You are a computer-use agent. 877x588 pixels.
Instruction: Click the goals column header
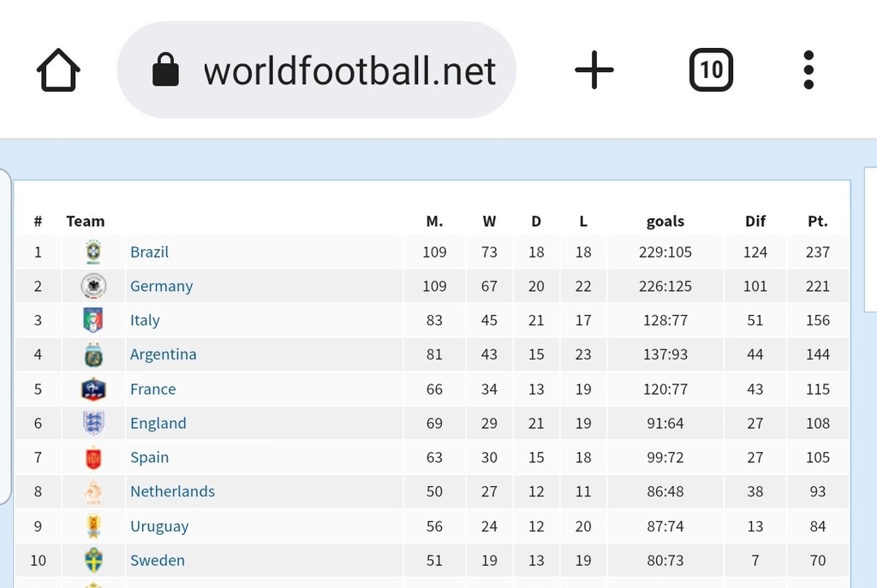point(665,222)
